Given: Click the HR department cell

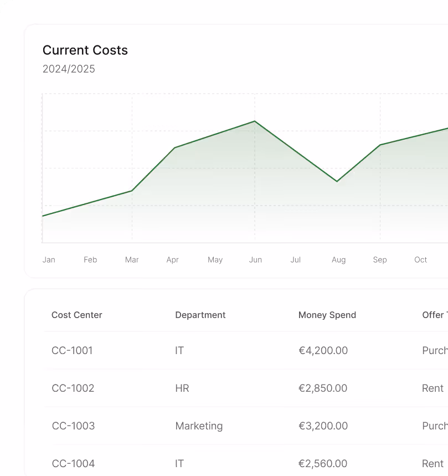Looking at the screenshot, I should 182,388.
